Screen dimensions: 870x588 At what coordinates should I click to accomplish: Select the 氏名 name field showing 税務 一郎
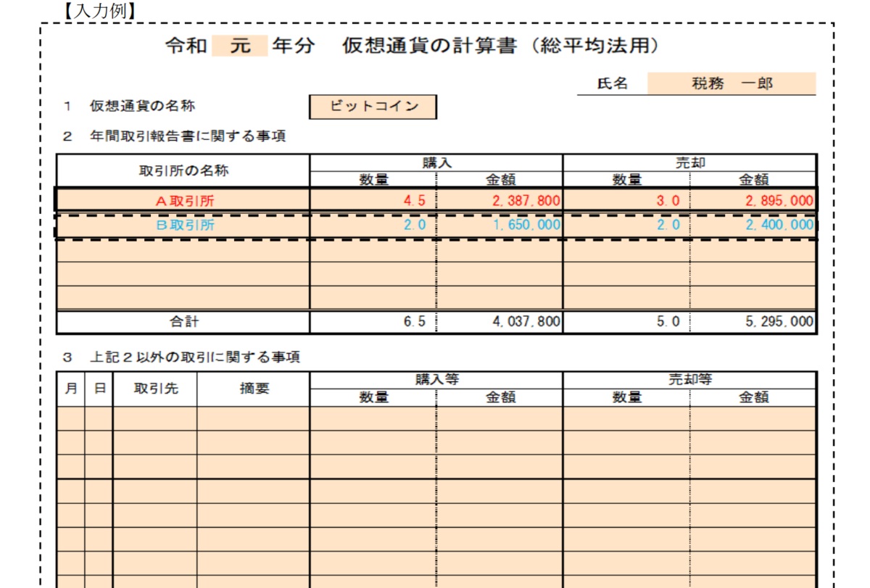tap(730, 83)
